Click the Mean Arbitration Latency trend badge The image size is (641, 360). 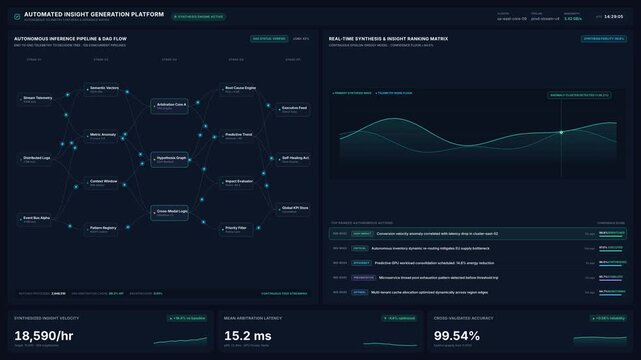pos(399,318)
